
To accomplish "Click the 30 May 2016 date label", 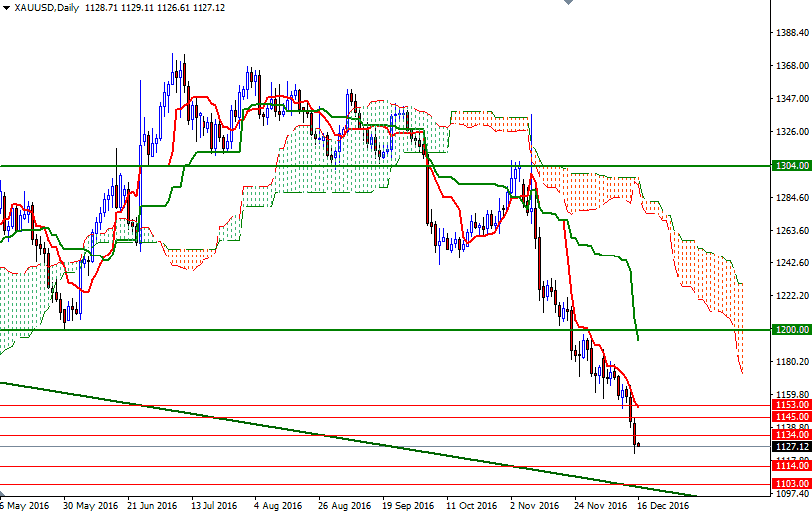I will [89, 505].
